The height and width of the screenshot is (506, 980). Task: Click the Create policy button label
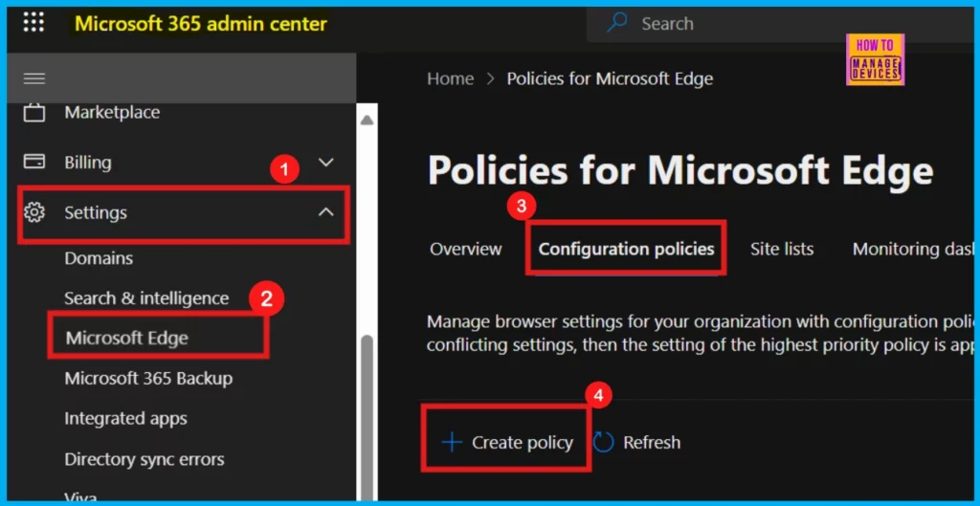(x=522, y=442)
